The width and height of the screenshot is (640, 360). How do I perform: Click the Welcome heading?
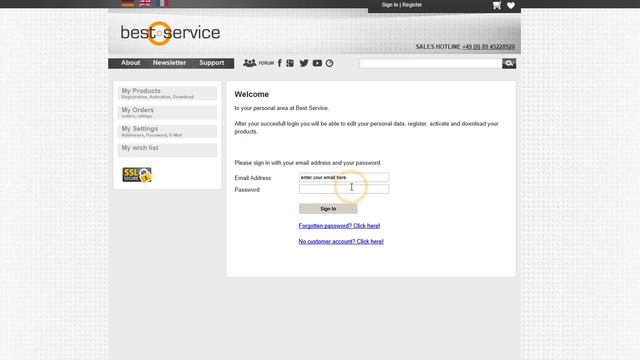[x=251, y=94]
